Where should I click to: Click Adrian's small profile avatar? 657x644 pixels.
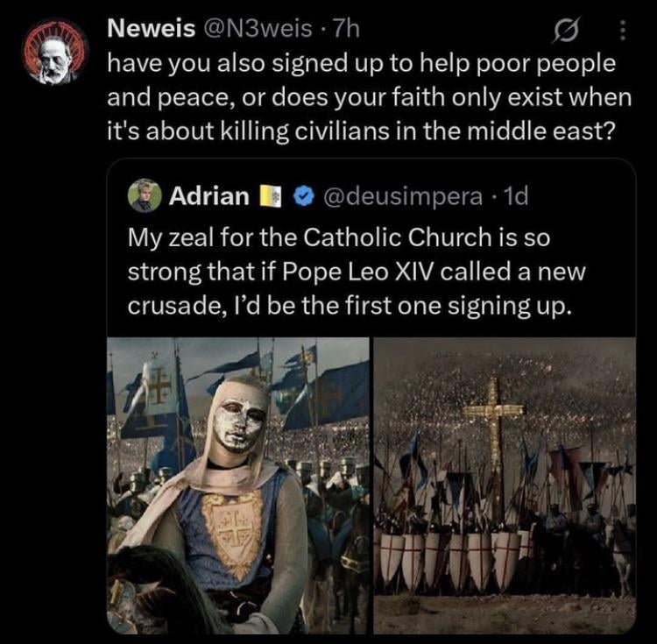pyautogui.click(x=143, y=195)
